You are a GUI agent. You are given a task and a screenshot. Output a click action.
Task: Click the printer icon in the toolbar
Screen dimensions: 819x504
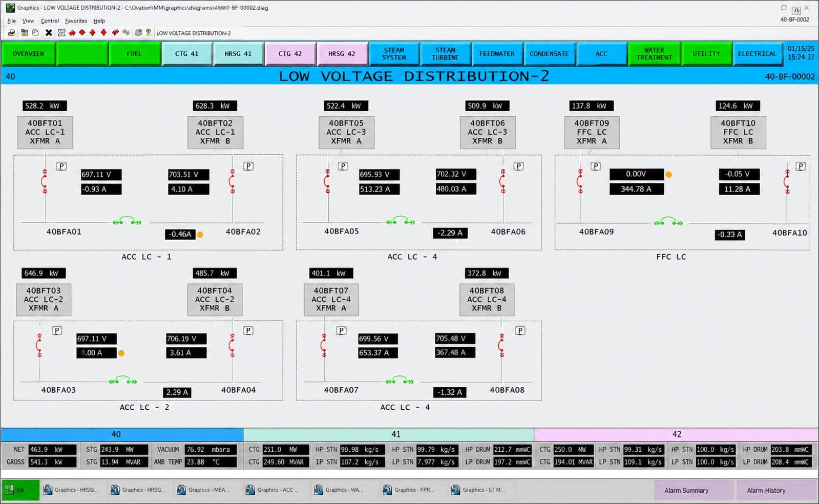[x=11, y=33]
